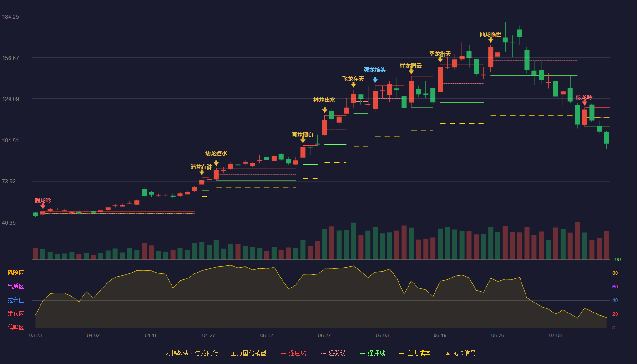Select the arrow marker under 真龙现身
Screen dimensions: 637x364
point(303,140)
